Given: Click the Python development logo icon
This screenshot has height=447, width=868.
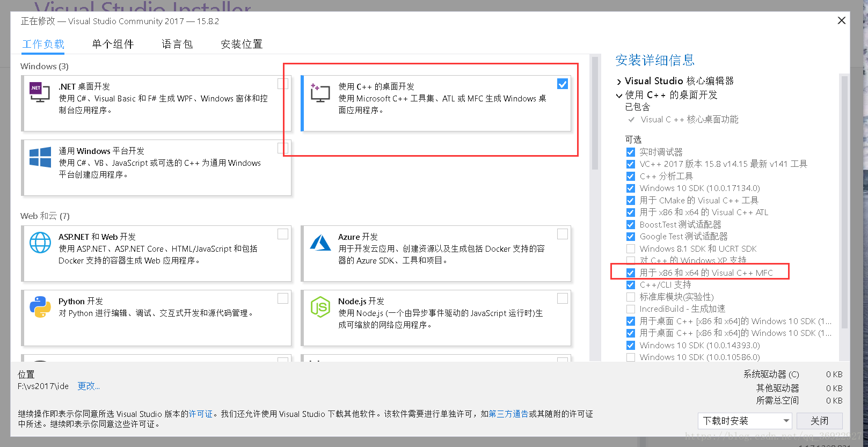Looking at the screenshot, I should click(x=40, y=307).
